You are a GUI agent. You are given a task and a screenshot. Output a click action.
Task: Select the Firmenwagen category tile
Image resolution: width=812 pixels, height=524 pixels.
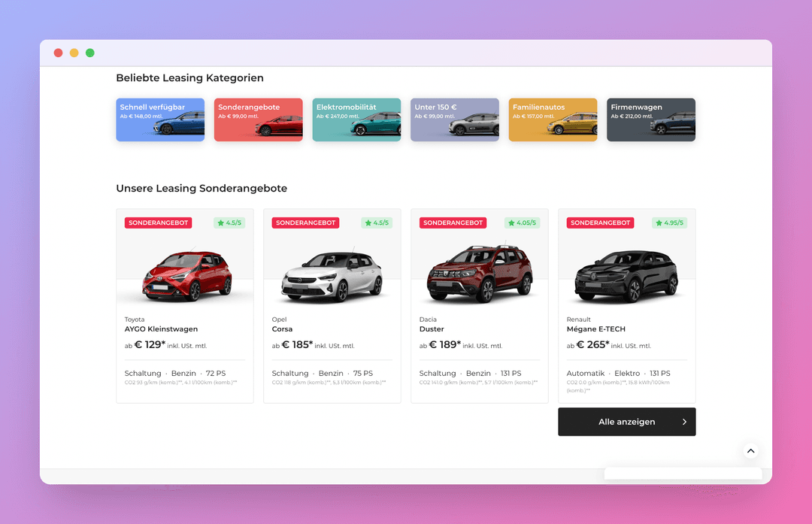651,120
